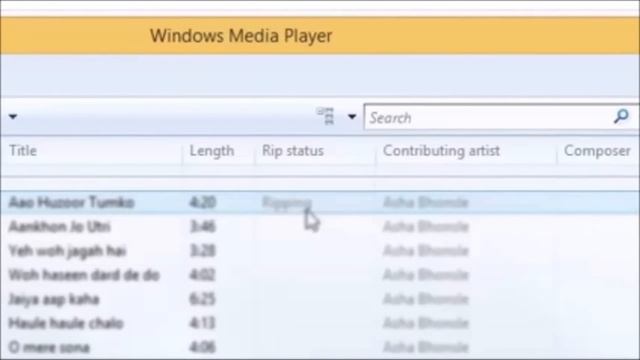
Task: Select the track Woh haseen dard de do
Action: pyautogui.click(x=84, y=275)
